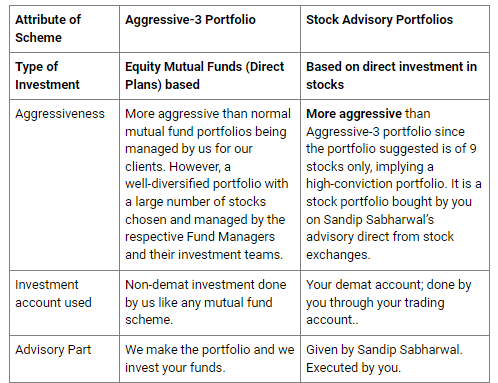Image resolution: width=498 pixels, height=383 pixels.
Task: Click the 'Executed by you.' text
Action: point(353,368)
